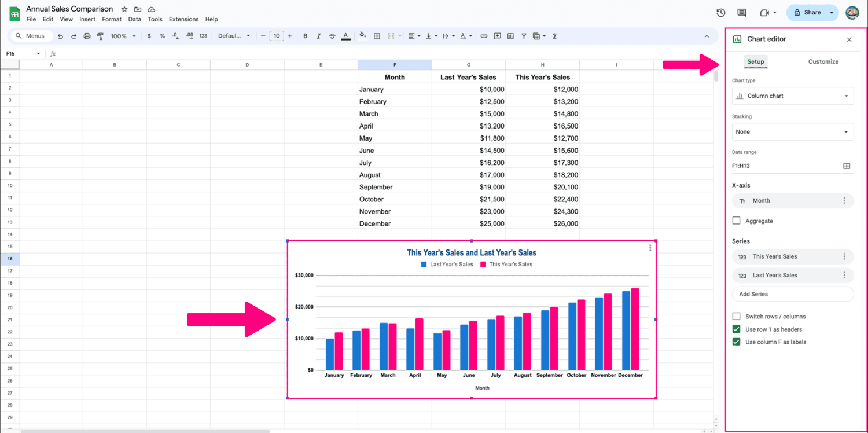Uncheck Use row 1 as headers
The width and height of the screenshot is (868, 433).
[x=736, y=329]
